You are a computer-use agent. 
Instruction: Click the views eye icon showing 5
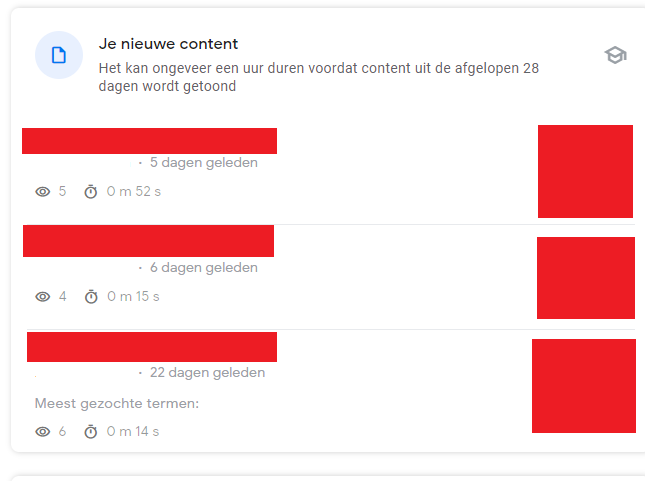coord(43,192)
